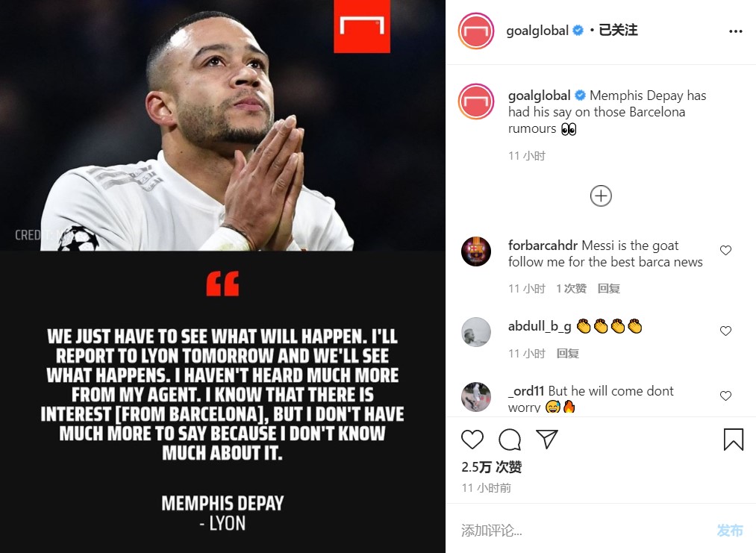Open the _ord11 profile avatar
The width and height of the screenshot is (756, 553).
(x=476, y=397)
